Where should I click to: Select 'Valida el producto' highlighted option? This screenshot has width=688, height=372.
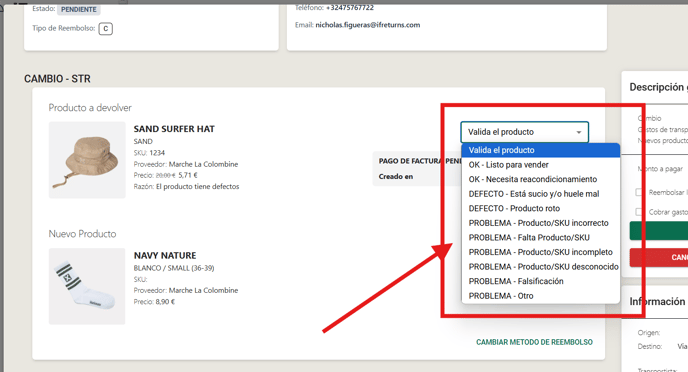tap(541, 150)
